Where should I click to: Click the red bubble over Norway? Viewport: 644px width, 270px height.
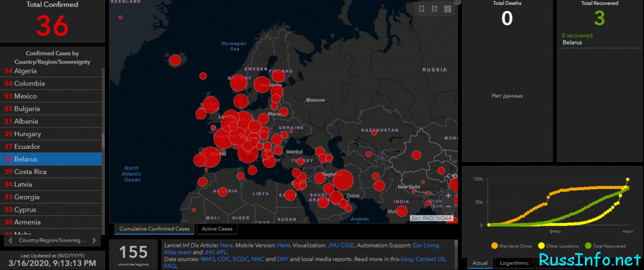[238, 84]
